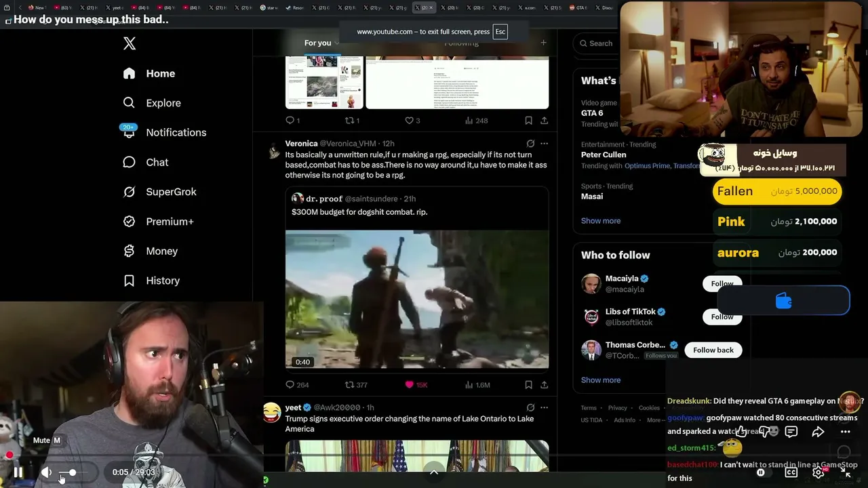This screenshot has height=488, width=868.
Task: Open History in the X sidebar
Action: (x=151, y=281)
